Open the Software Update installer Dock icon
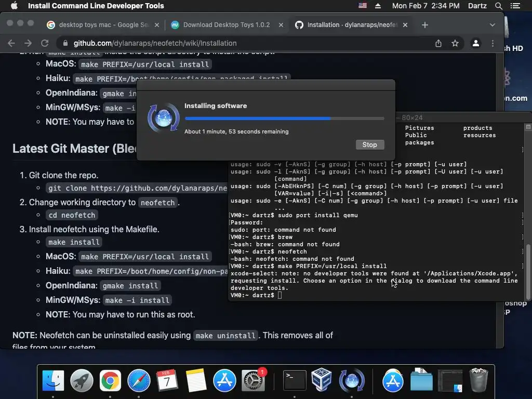 [352, 380]
